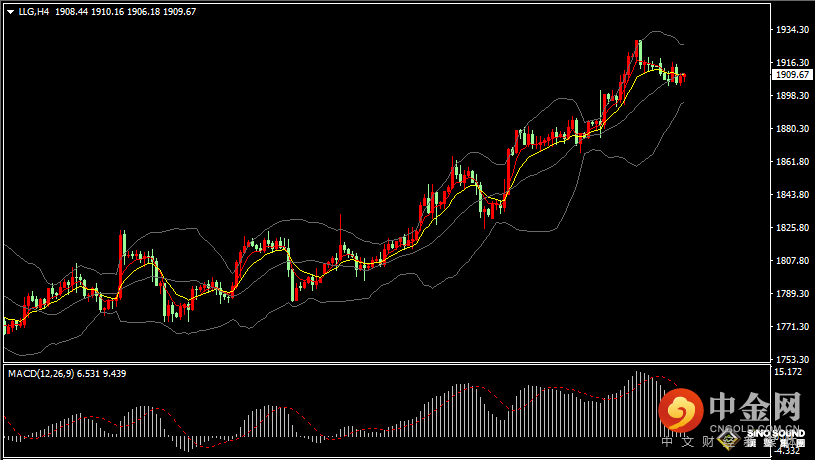Select the MACD(12,26,9) indicator label
The height and width of the screenshot is (460, 815).
(x=40, y=373)
